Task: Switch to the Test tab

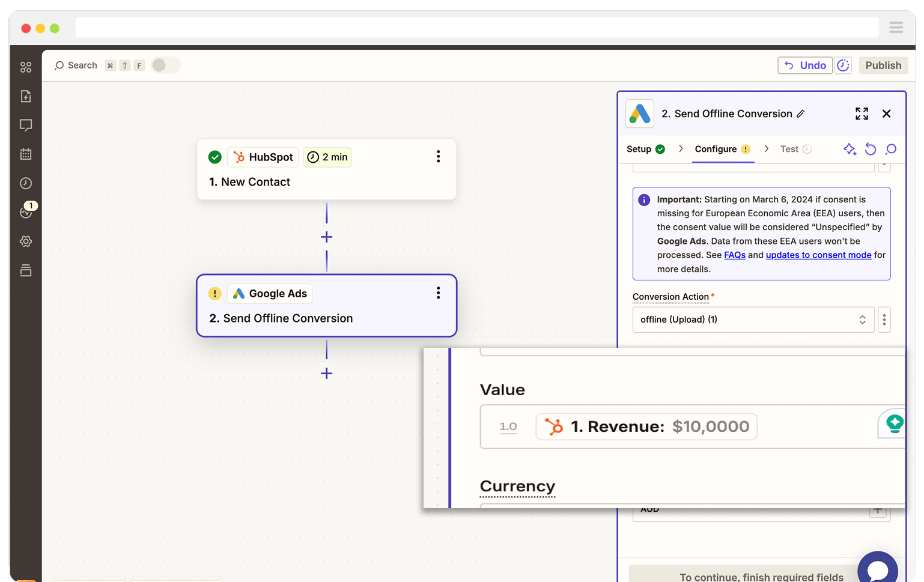Action: 796,149
